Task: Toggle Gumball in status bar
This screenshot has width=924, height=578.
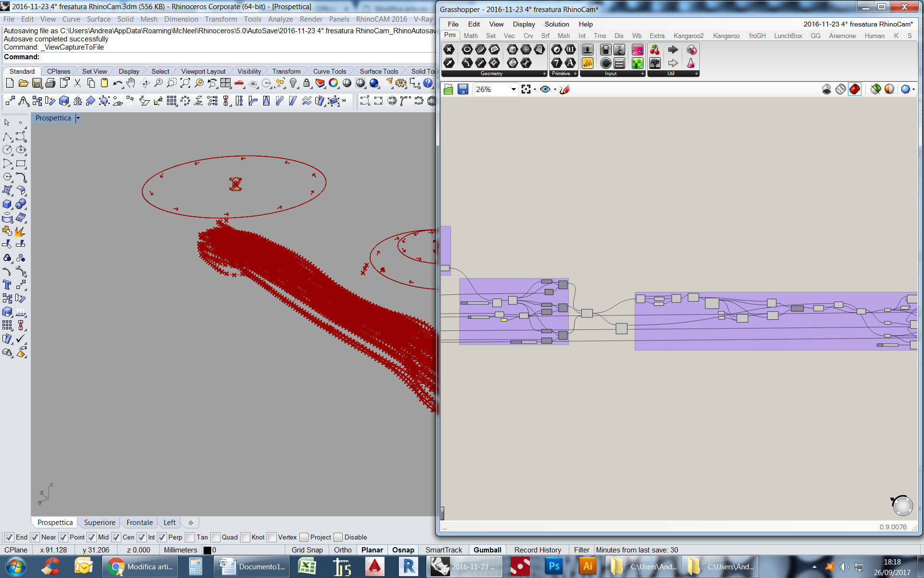Action: pos(487,550)
